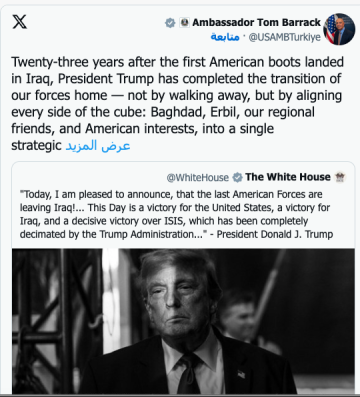The image size is (360, 397).
Task: Click the "Baghdad, Erbil, our regional" text line
Action: (x=233, y=112)
